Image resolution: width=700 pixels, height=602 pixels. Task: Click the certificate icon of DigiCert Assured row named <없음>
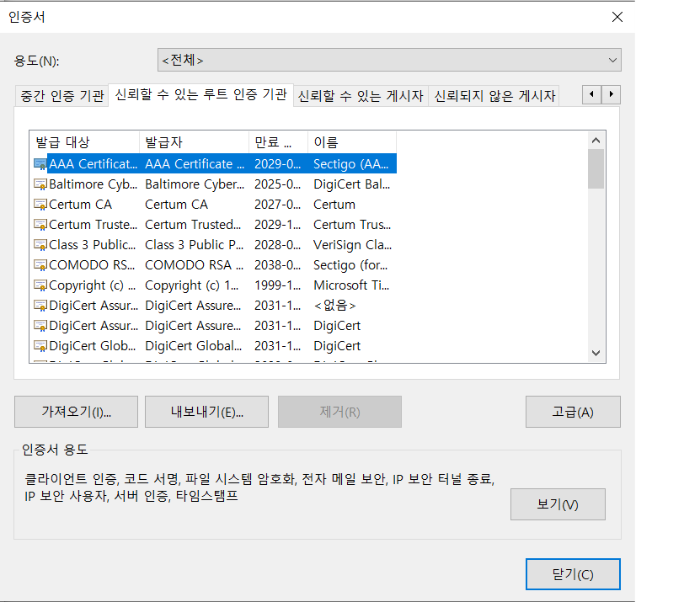pos(40,306)
